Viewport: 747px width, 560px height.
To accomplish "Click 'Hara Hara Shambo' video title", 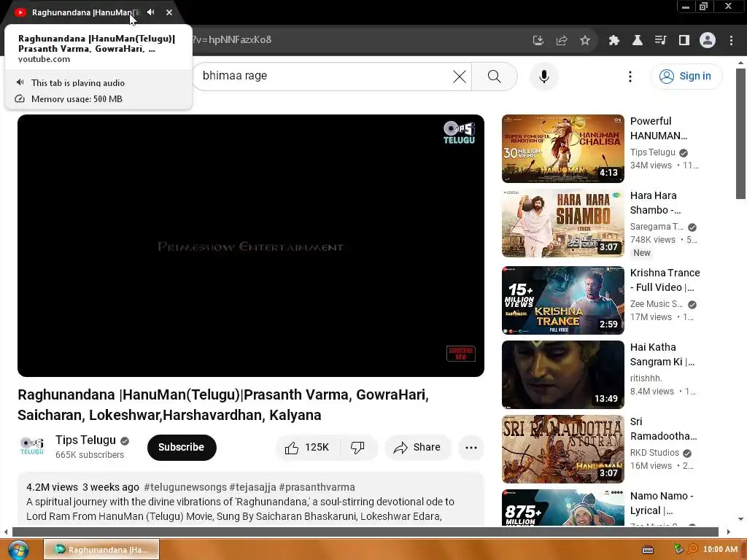I will [x=656, y=203].
